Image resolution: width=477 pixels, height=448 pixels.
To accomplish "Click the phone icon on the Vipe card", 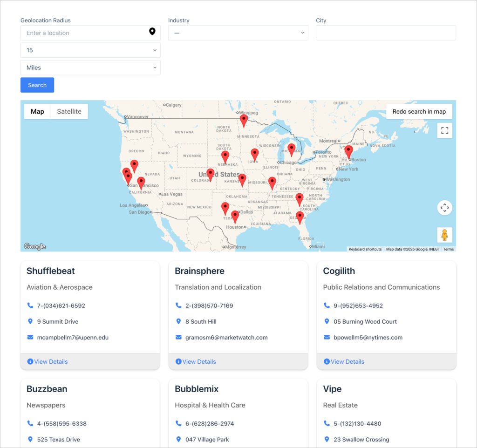I will click(326, 423).
